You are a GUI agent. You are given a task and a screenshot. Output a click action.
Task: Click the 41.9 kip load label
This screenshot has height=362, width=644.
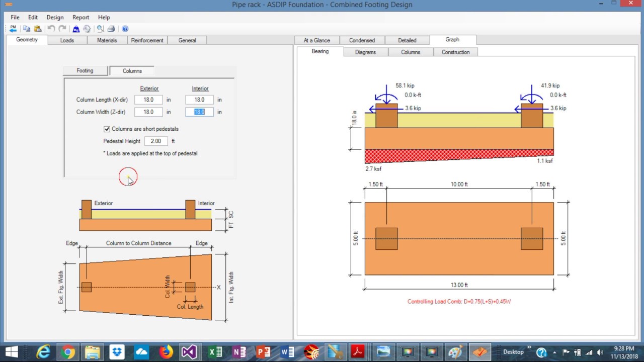click(x=550, y=86)
